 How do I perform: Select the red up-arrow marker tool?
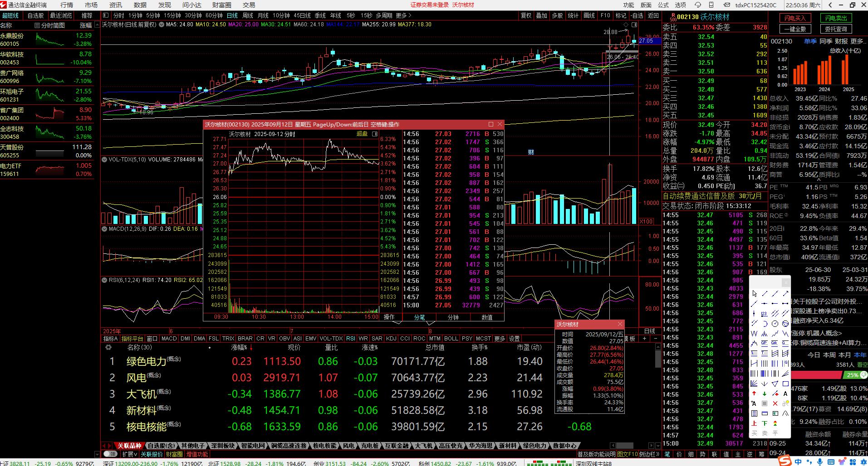754,393
